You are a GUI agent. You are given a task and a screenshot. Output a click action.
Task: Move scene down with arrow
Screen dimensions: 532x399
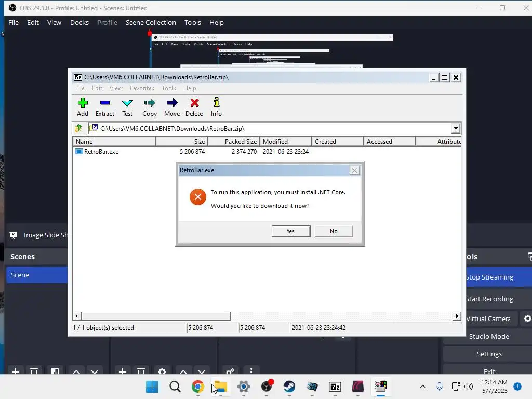[95, 371]
